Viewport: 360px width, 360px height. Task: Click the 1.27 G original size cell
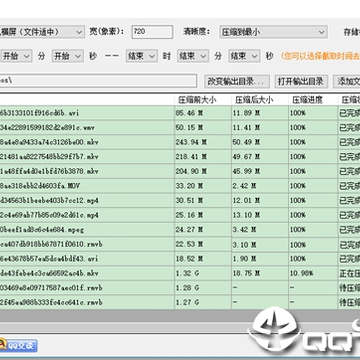[203, 303]
